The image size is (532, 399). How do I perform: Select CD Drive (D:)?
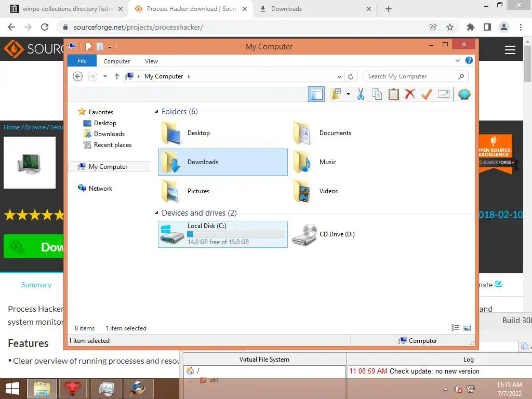(x=324, y=234)
